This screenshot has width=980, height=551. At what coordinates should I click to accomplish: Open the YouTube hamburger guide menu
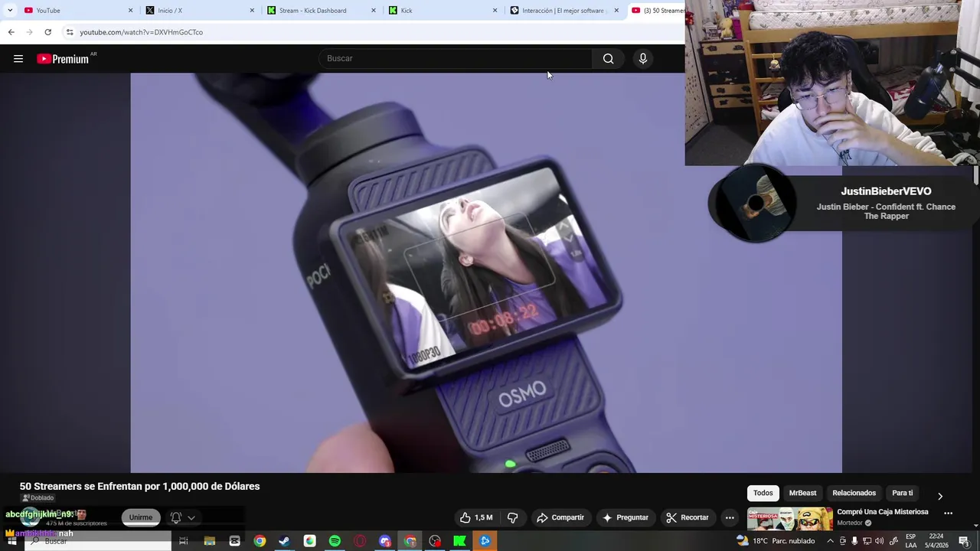click(x=18, y=59)
